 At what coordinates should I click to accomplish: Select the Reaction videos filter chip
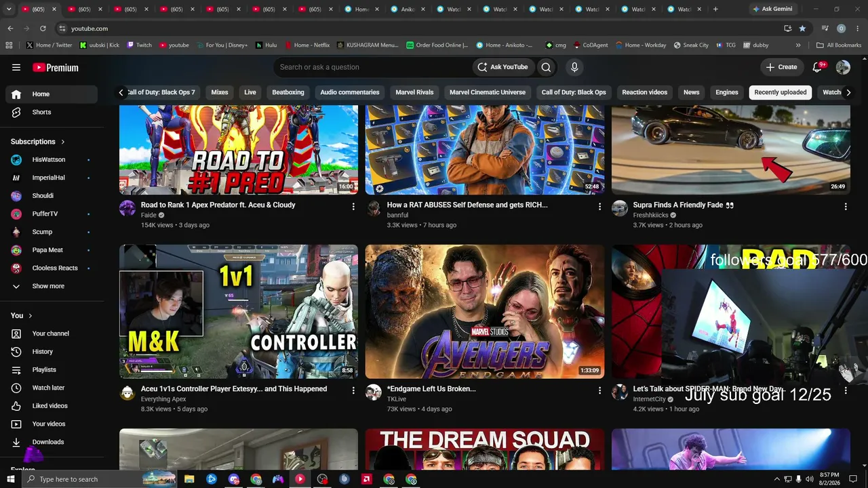645,92
